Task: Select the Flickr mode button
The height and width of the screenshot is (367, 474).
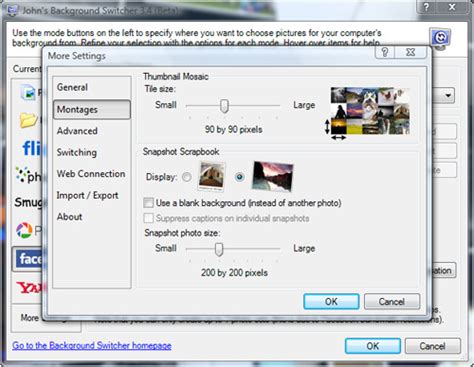Action: 32,148
